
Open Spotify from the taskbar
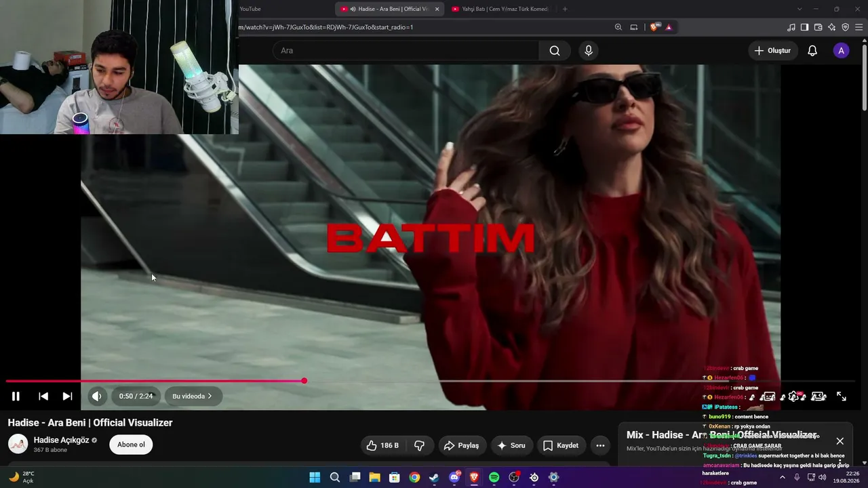pos(494,477)
